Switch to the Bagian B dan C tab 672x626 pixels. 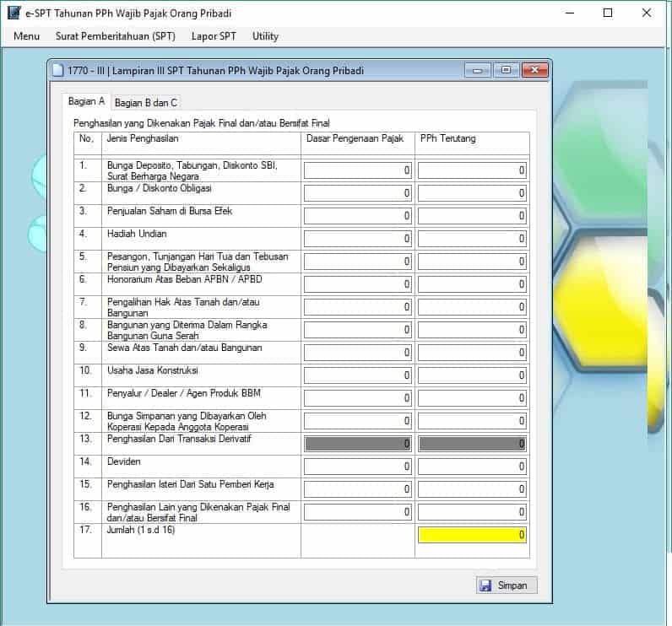(146, 103)
